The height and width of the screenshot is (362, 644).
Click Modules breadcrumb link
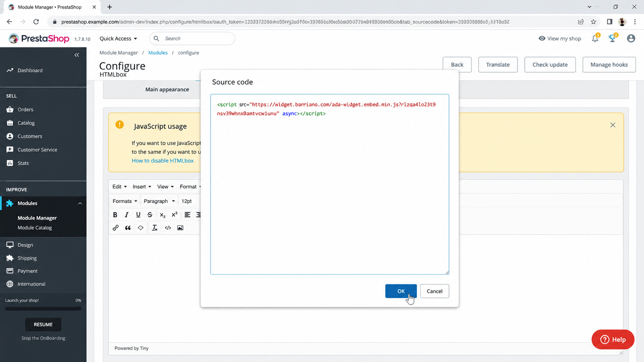[158, 53]
